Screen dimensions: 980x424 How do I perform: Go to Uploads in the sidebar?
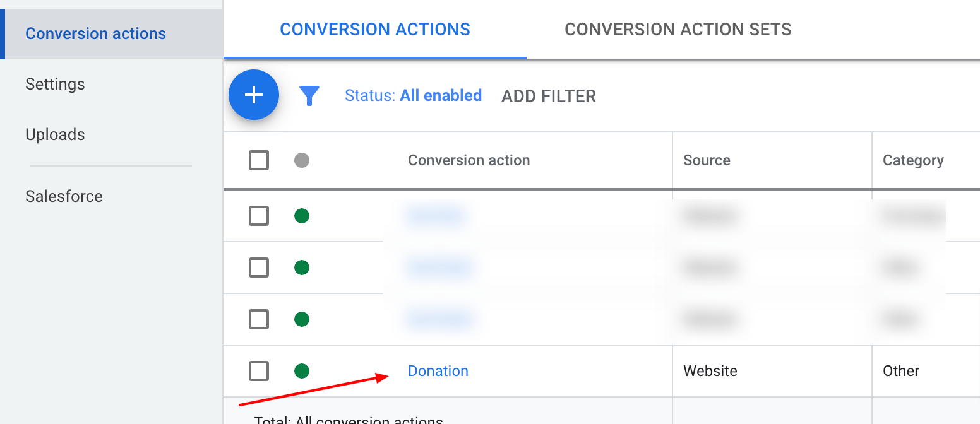tap(55, 134)
